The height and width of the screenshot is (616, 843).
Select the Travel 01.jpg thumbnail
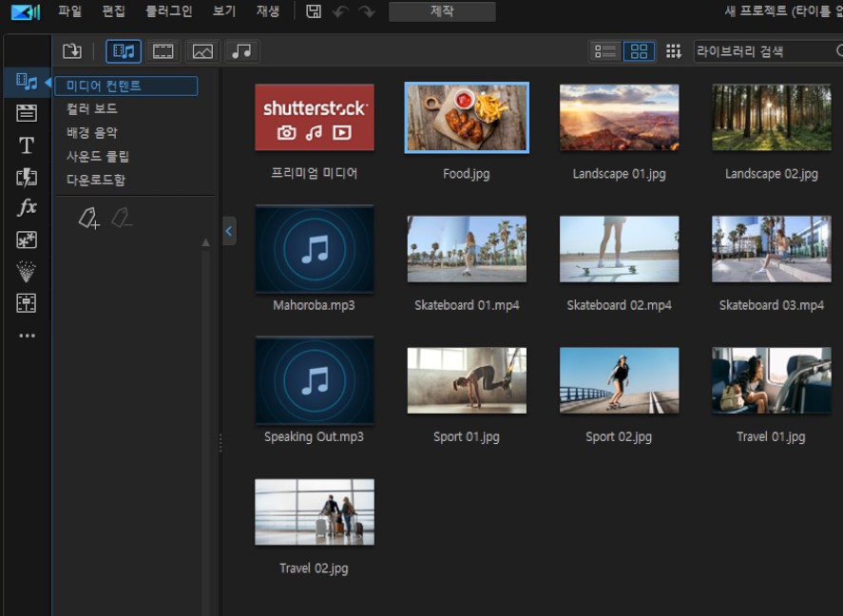point(772,380)
